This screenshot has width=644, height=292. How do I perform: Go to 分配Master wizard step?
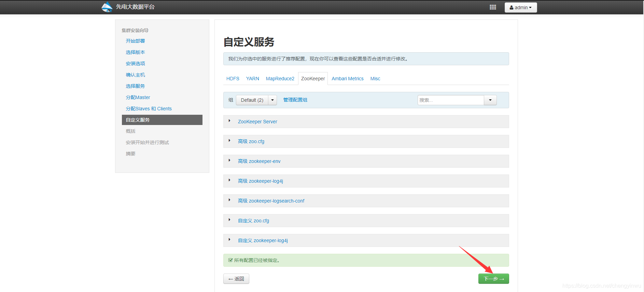coord(138,97)
